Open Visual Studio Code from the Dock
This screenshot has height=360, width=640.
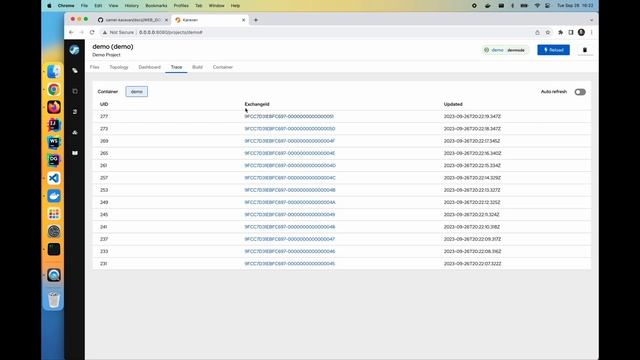click(x=53, y=178)
